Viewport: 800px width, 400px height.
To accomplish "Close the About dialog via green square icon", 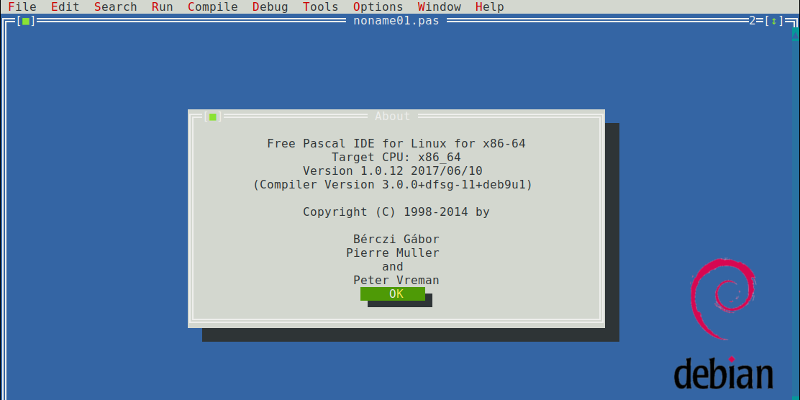I will pyautogui.click(x=213, y=117).
